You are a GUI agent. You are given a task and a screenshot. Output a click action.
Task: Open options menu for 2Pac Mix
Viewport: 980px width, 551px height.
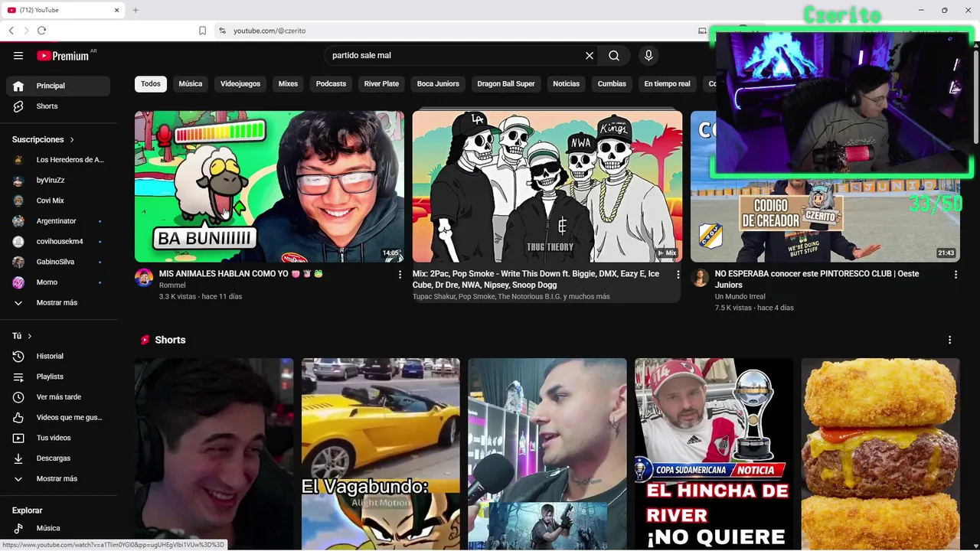[x=678, y=274]
